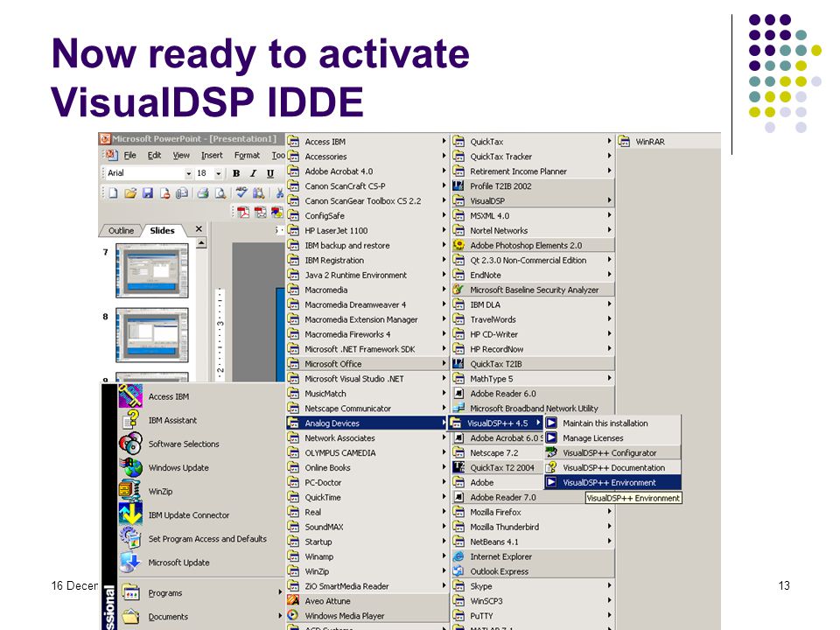Expand the Accessories program folder
Viewport: 840px width, 630px height.
[x=367, y=157]
